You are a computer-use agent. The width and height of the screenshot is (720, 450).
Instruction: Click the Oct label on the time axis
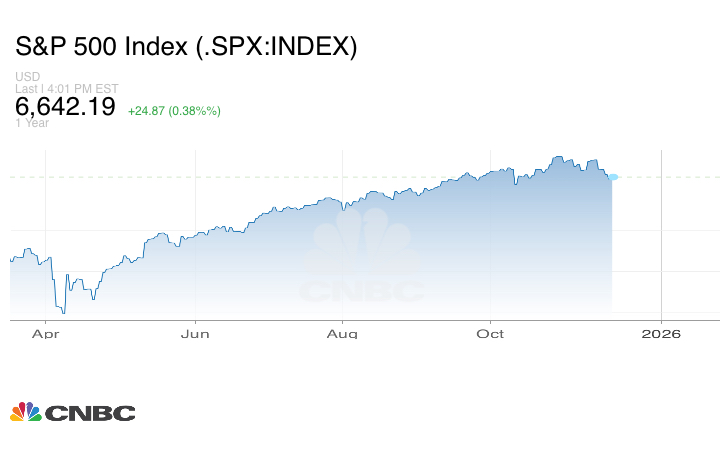tap(490, 333)
